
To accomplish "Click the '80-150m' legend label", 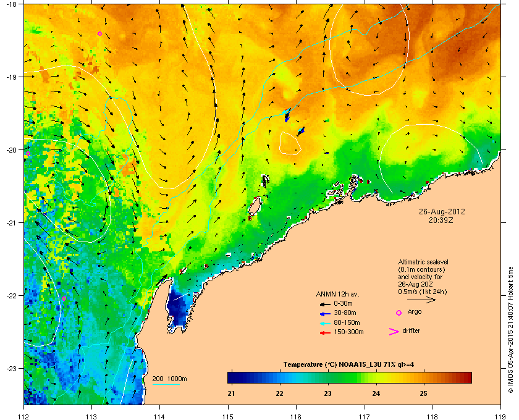I will point(347,322).
